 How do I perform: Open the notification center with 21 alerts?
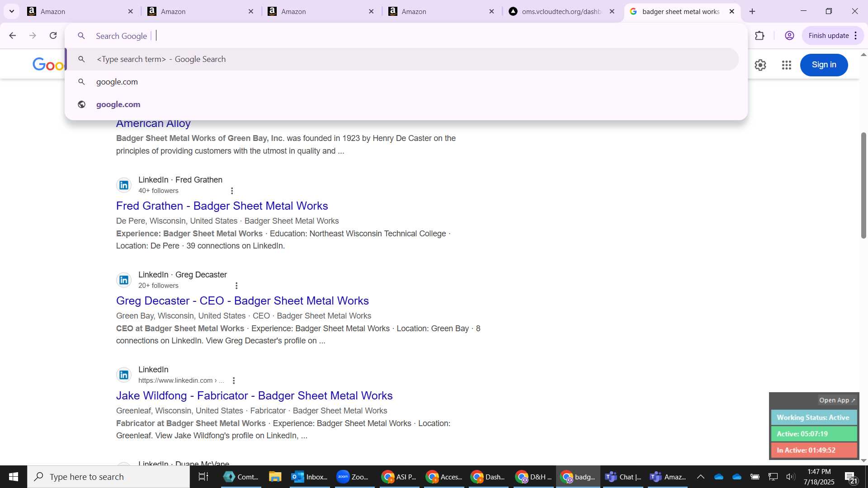click(x=851, y=477)
